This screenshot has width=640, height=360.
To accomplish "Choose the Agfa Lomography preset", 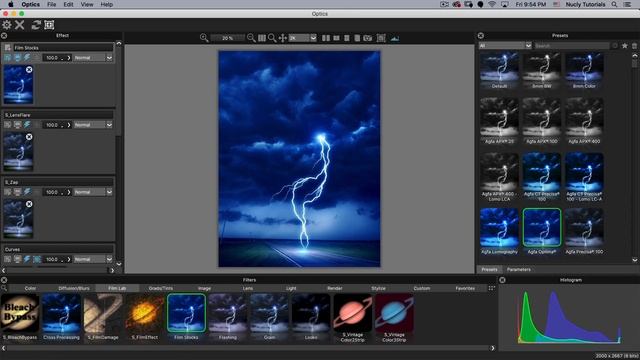I will (x=499, y=231).
